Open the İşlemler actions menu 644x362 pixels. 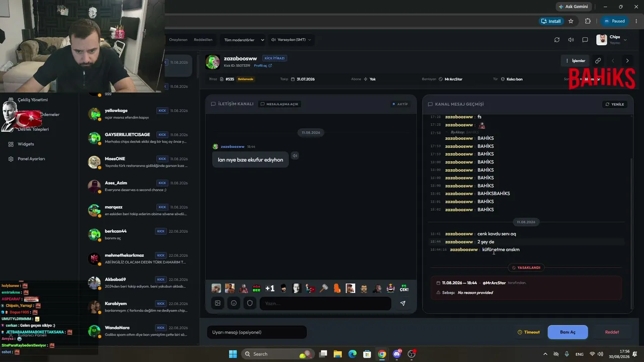(x=576, y=61)
